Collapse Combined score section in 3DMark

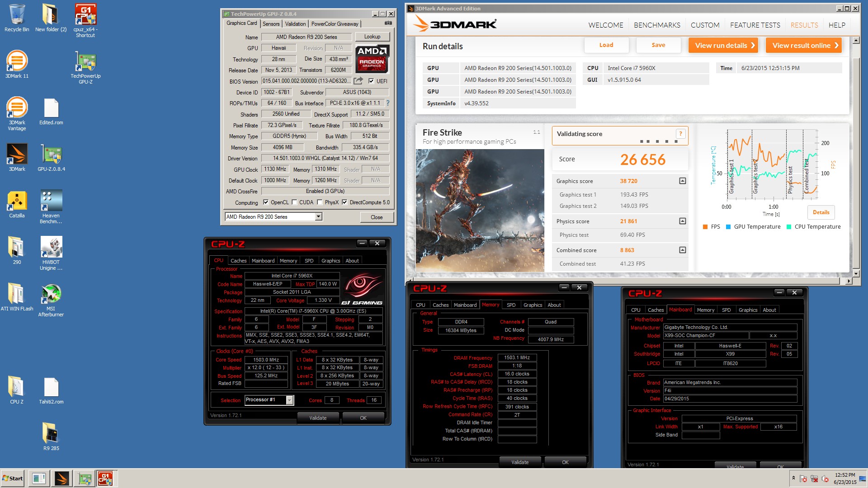click(x=683, y=250)
